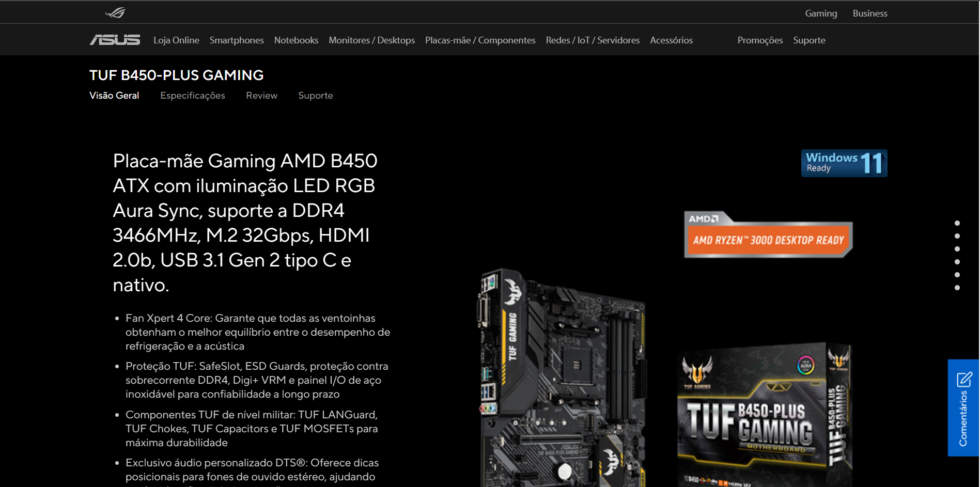The height and width of the screenshot is (487, 980).
Task: Switch to the Review tab
Action: 261,96
